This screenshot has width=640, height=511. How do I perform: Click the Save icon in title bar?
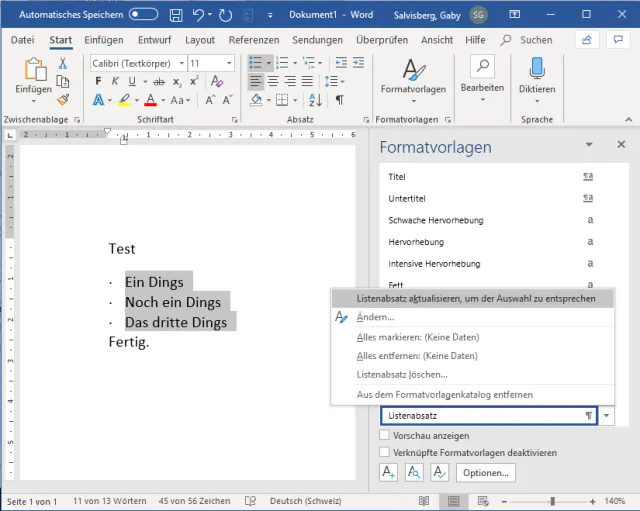tap(176, 15)
